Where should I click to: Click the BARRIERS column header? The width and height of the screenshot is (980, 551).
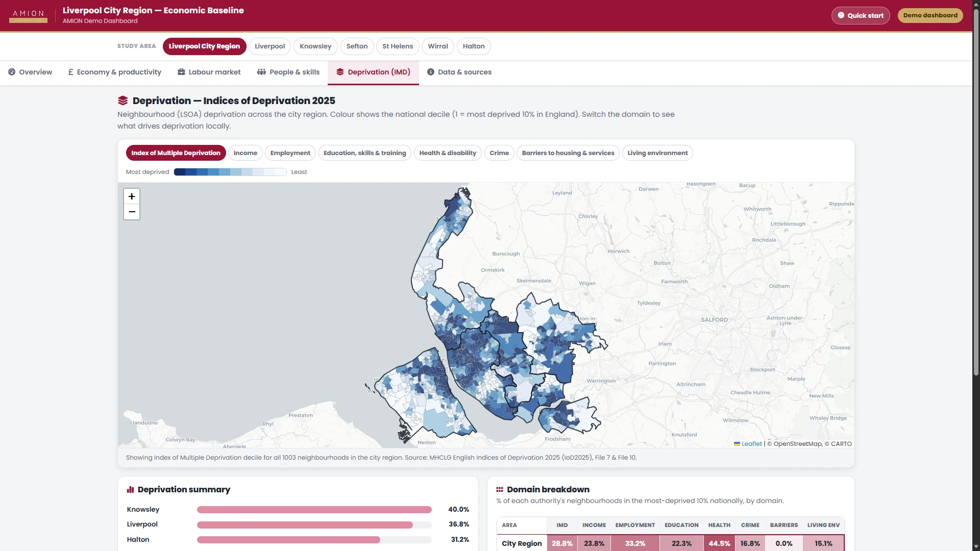point(784,525)
